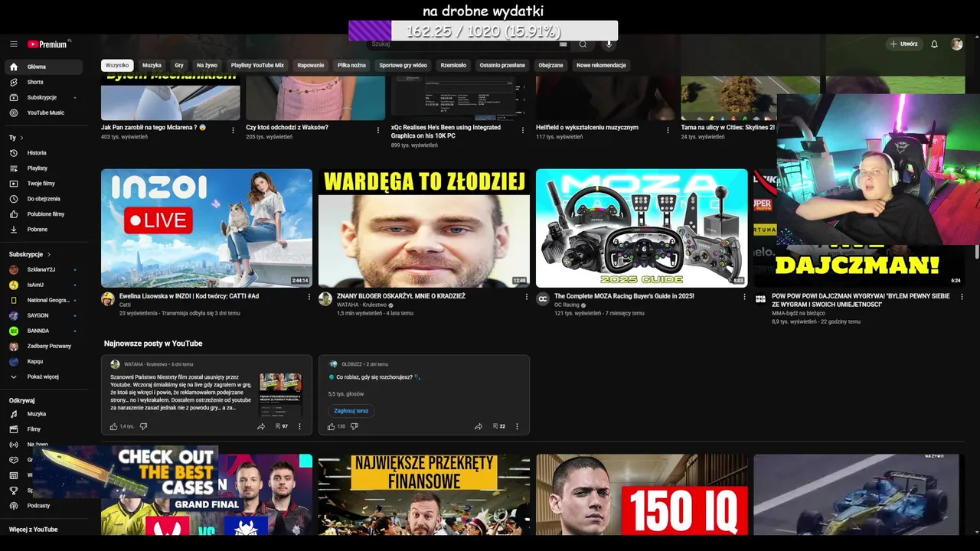The height and width of the screenshot is (551, 980).
Task: Expand the Ty section chevron
Action: point(21,138)
